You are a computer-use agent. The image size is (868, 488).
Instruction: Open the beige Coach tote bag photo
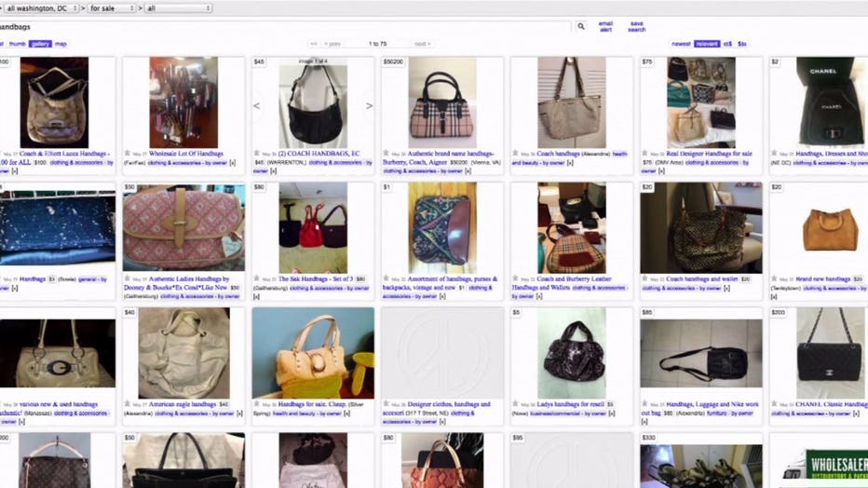coord(571,102)
